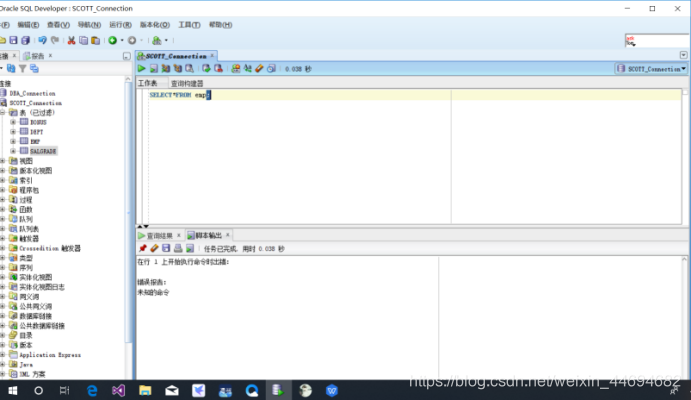691x400 pixels.
Task: Close the 查询结果 tab
Action: tap(178, 235)
